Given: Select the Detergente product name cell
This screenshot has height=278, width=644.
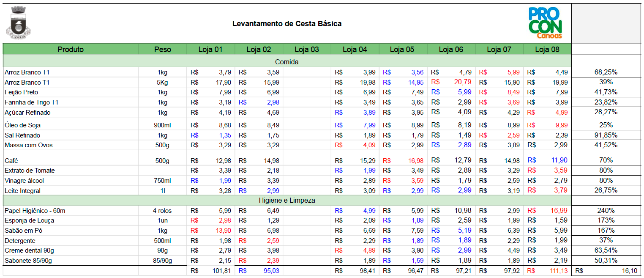Looking at the screenshot, I should 19,241.
